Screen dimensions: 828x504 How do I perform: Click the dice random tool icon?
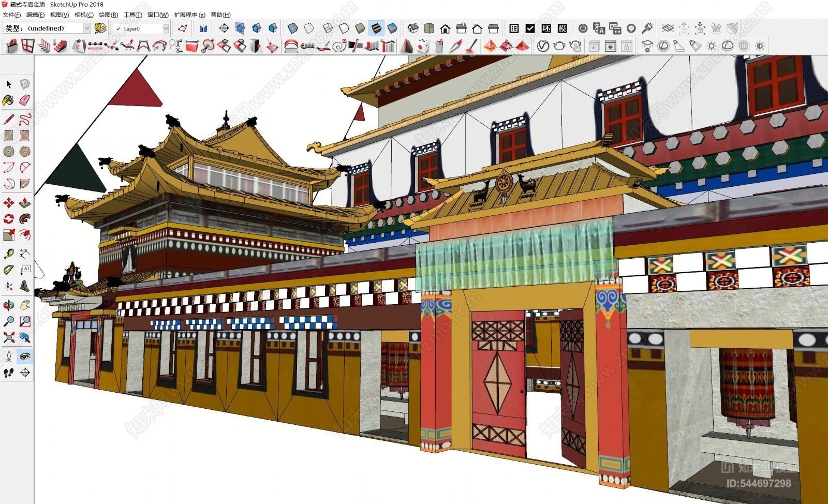(423, 46)
